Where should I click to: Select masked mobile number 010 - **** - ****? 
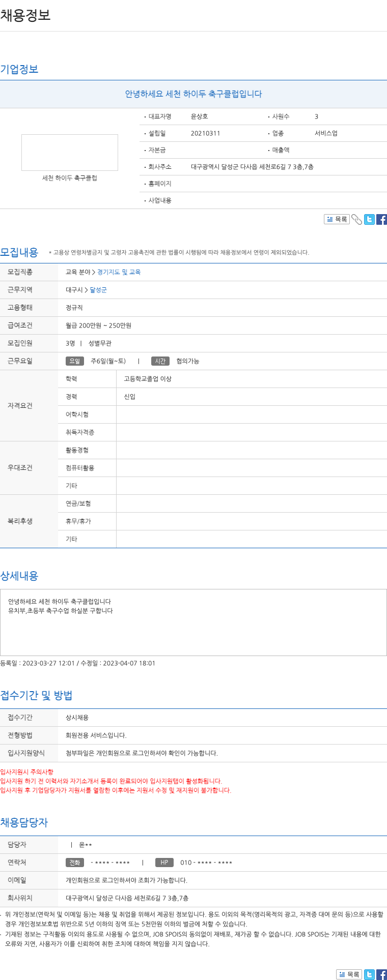coord(206,863)
